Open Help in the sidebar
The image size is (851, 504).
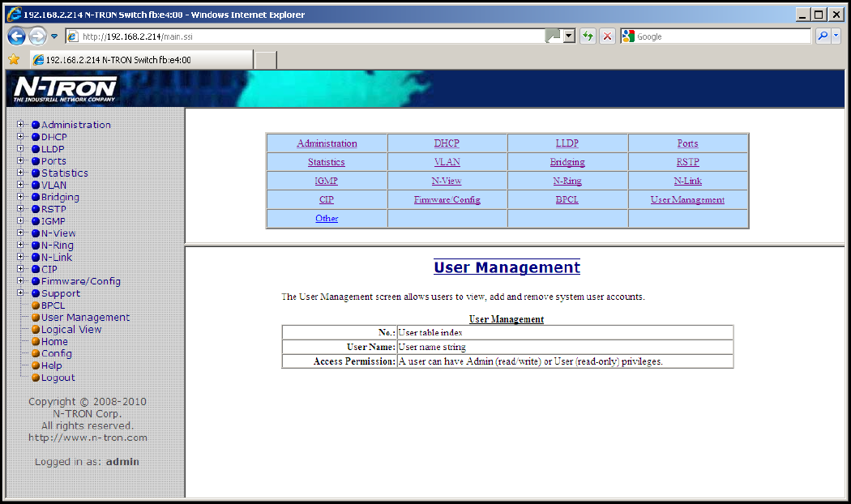[52, 366]
